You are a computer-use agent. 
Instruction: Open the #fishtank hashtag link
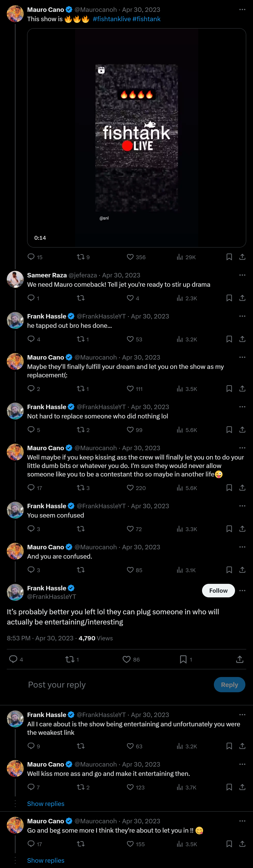[x=146, y=19]
